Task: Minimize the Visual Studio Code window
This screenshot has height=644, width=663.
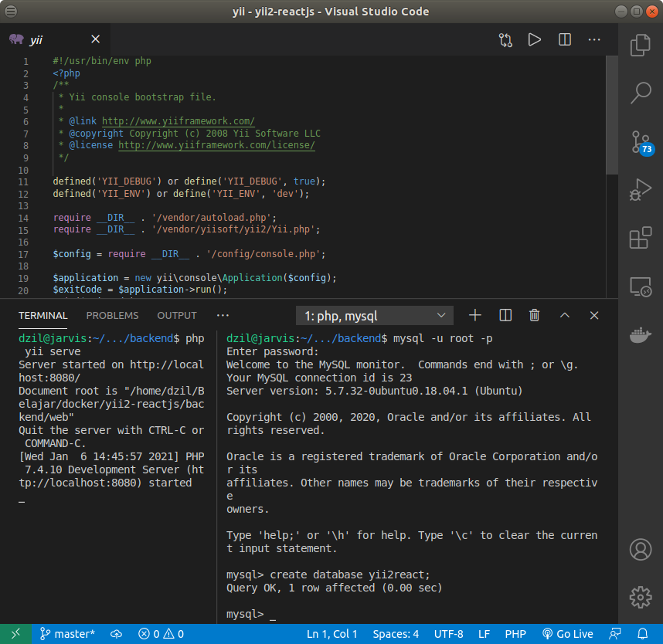Action: tap(620, 12)
